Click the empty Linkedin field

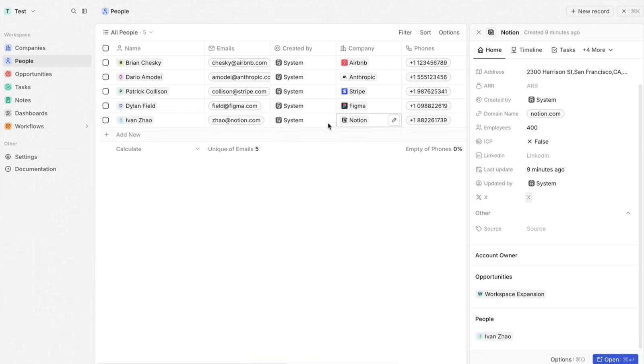[x=538, y=156]
